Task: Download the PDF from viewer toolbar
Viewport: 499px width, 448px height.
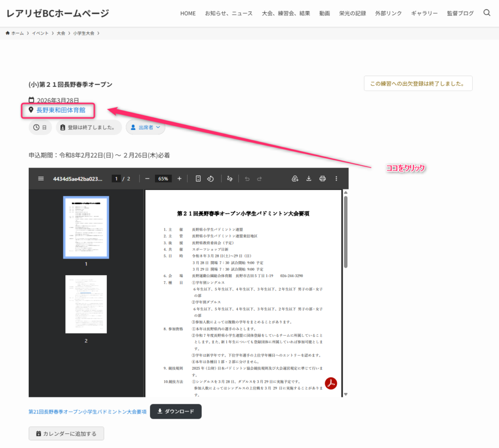Action: (x=308, y=179)
